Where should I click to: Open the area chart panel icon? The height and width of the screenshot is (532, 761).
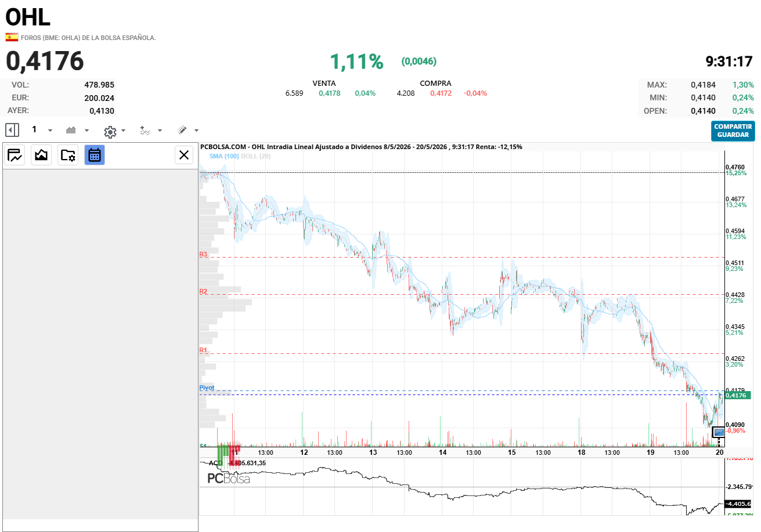[41, 155]
